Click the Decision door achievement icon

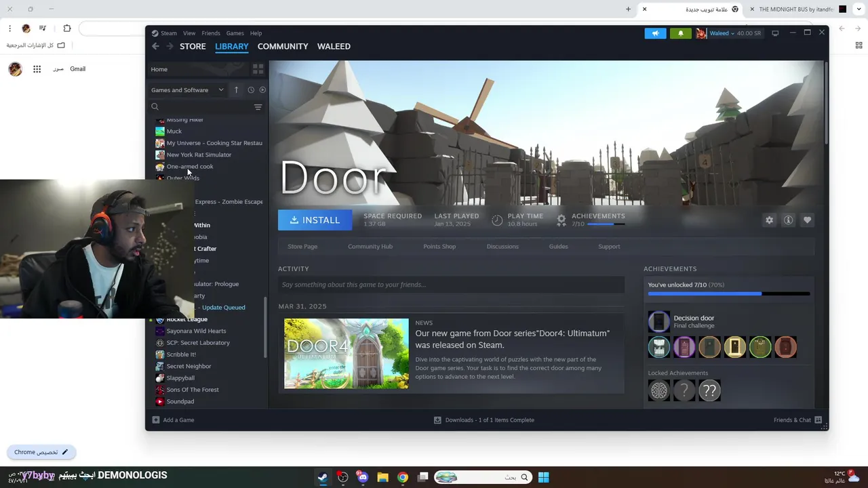click(658, 321)
